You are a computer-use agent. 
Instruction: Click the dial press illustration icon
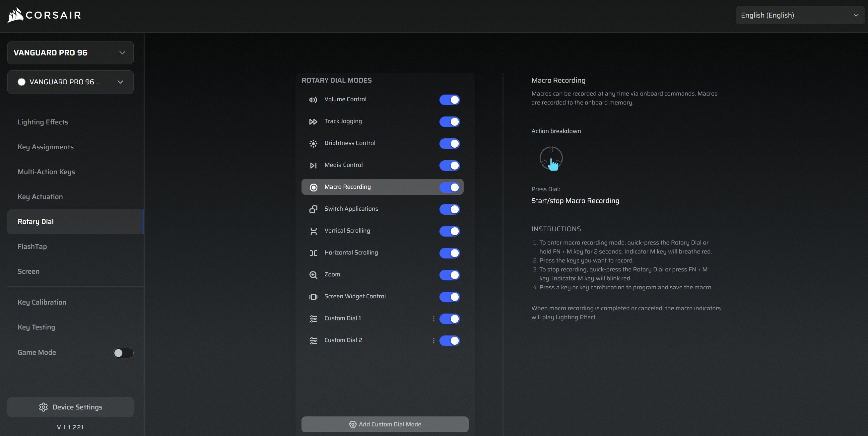551,159
